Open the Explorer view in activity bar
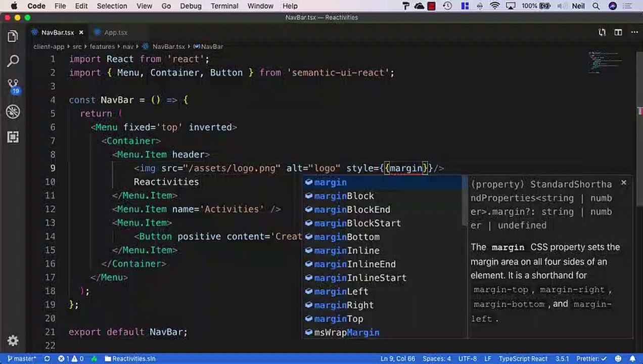The height and width of the screenshot is (364, 643). 13,36
